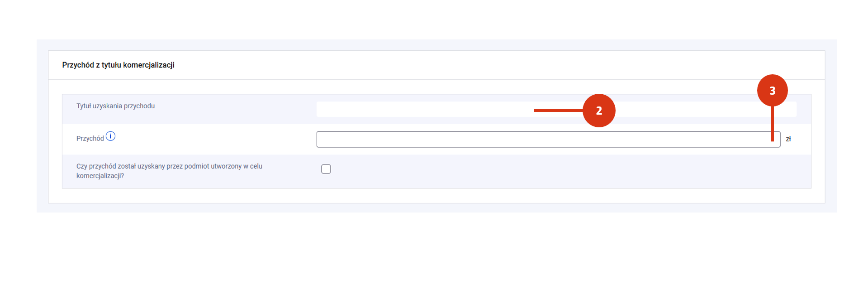This screenshot has height=285, width=868.
Task: Click the "Tytuł uzyskania przychodu" label
Action: [115, 106]
